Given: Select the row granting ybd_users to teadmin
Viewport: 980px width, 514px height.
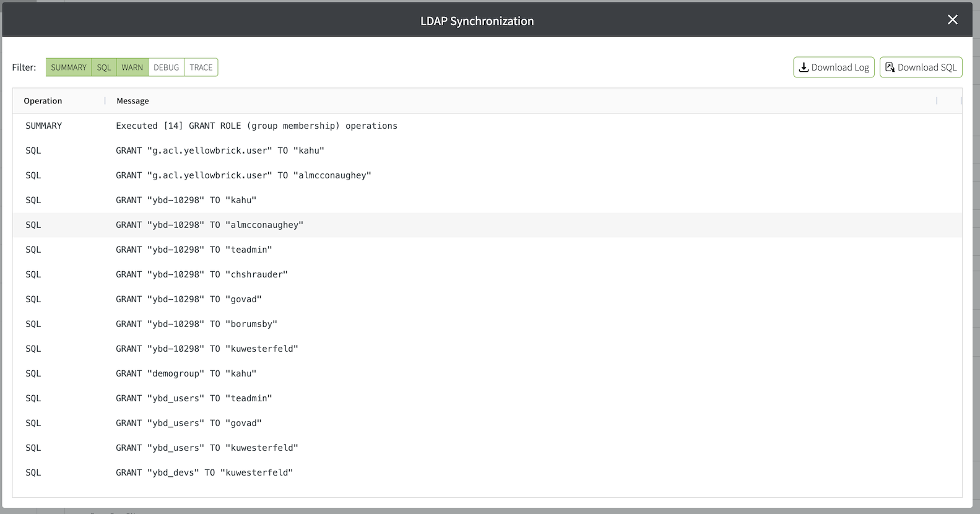Looking at the screenshot, I should coord(194,398).
